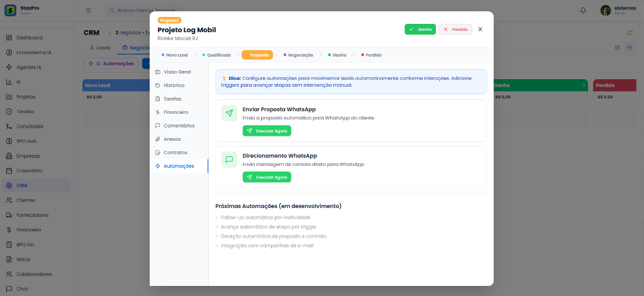The image size is (644, 296).
Task: Open Projetos in the sidebar
Action: pos(36,97)
